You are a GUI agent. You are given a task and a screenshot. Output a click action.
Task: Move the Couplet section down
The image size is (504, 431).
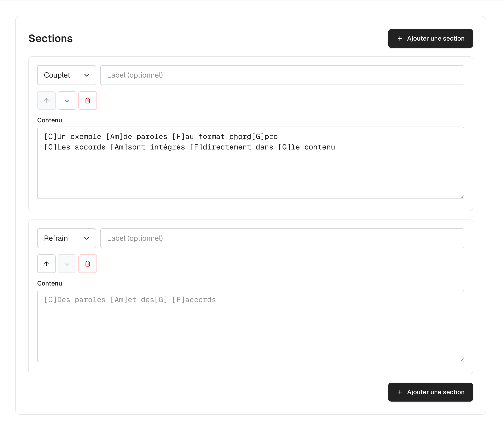tap(67, 100)
